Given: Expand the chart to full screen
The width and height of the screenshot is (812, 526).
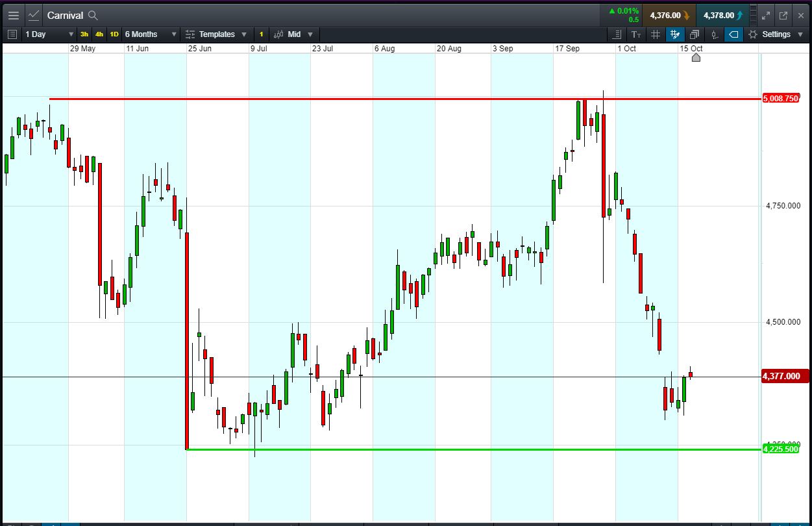Looking at the screenshot, I should pos(766,15).
